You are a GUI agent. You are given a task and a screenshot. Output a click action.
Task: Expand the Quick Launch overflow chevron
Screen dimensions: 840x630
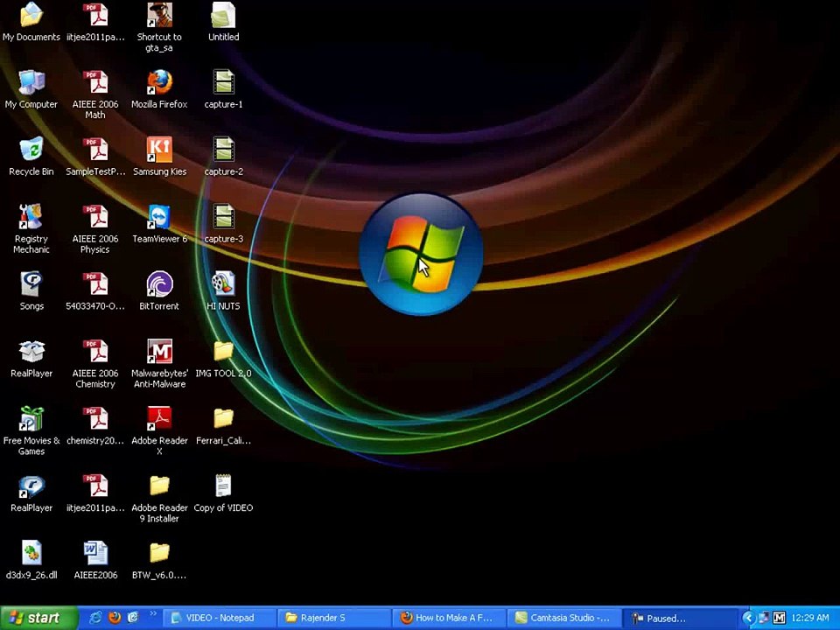pyautogui.click(x=152, y=614)
